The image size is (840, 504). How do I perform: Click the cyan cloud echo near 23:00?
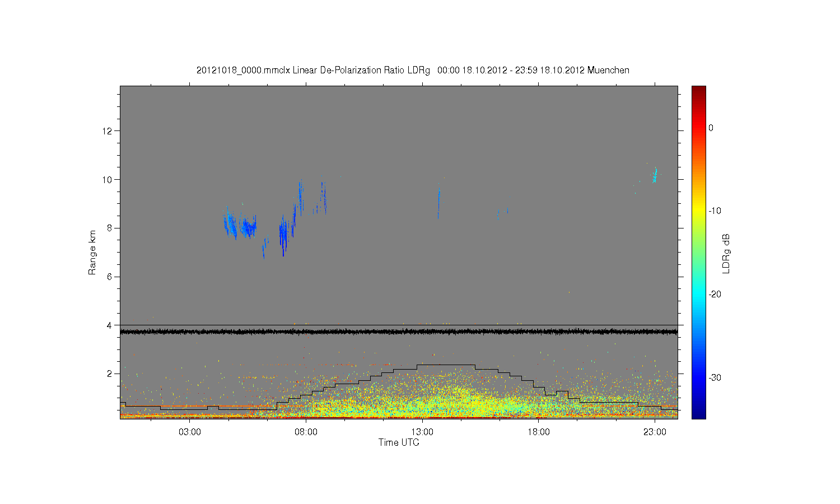pyautogui.click(x=654, y=175)
